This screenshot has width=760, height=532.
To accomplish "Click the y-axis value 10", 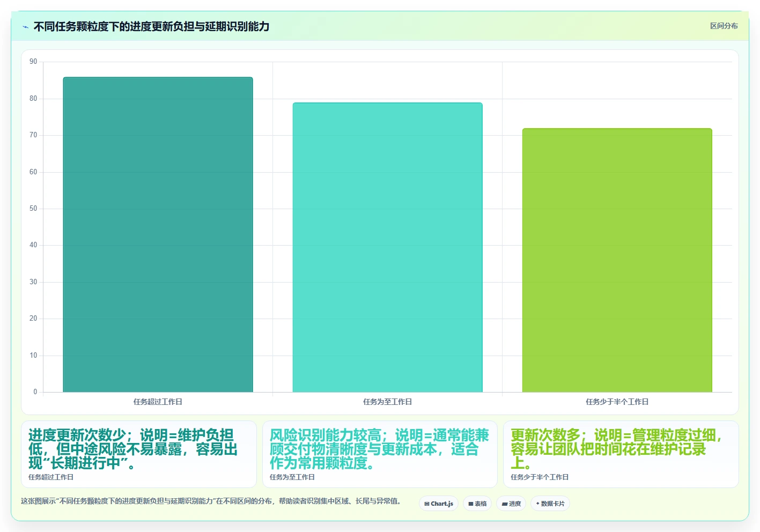I will coord(33,356).
